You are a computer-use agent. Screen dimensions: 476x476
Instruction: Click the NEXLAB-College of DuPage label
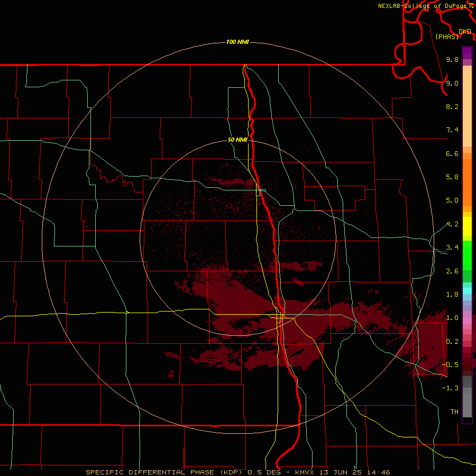[x=423, y=6]
